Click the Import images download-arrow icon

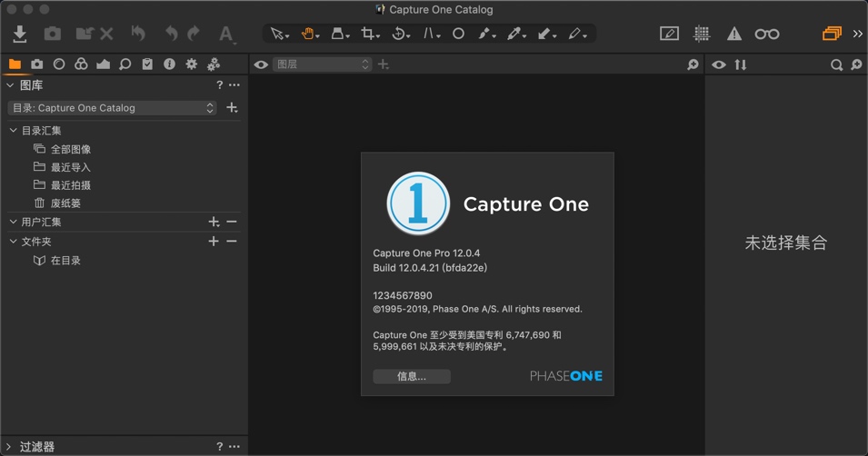(20, 34)
